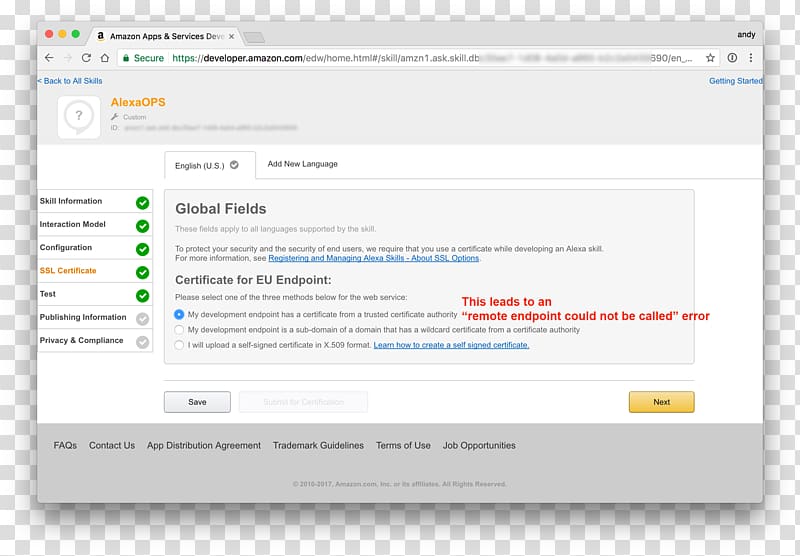The width and height of the screenshot is (800, 556).
Task: Go back using browser back arrow
Action: pos(49,58)
